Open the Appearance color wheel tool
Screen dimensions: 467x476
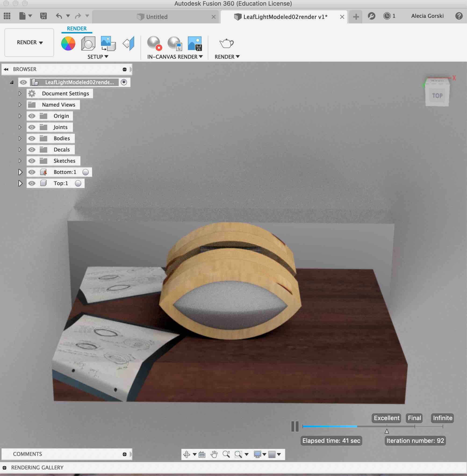point(68,44)
